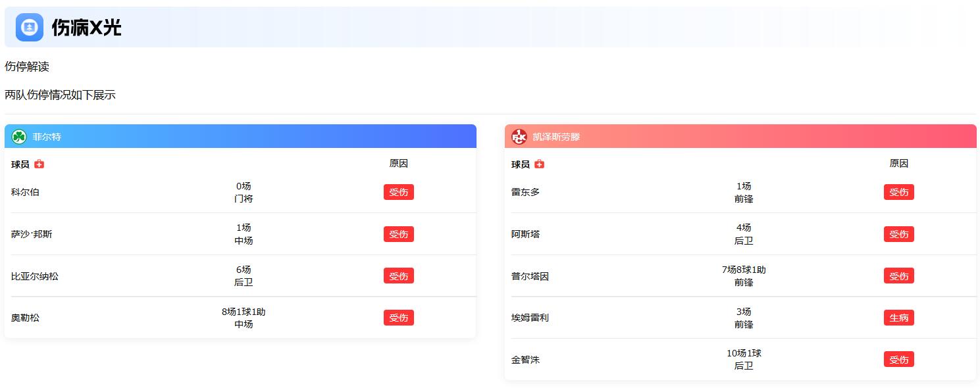Select the 球员 column header in 凯泽斯劳滕 table

click(x=520, y=164)
